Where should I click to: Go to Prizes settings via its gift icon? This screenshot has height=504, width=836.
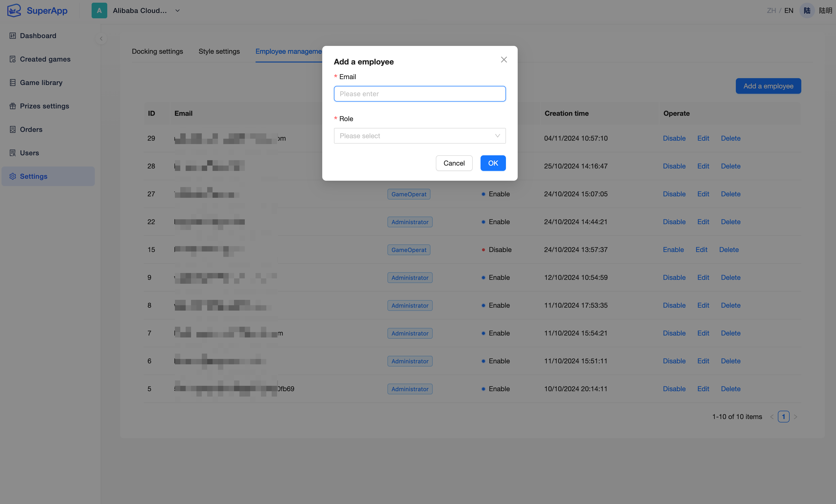click(12, 106)
